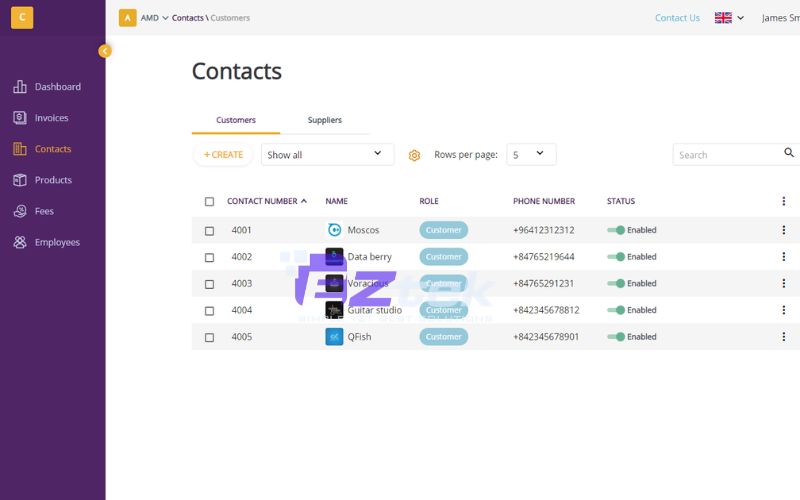Click the Invoices document icon

pos(20,118)
